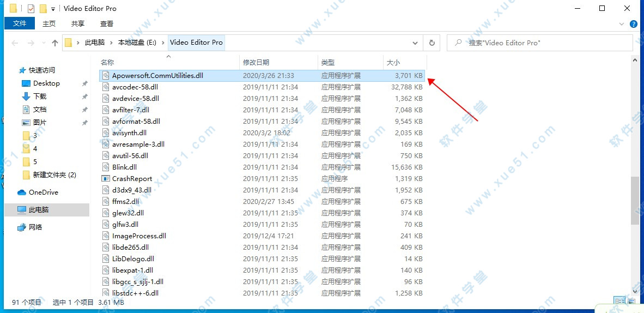Click the file list vertical scrollbar thumb
The image size is (644, 313).
(635, 200)
